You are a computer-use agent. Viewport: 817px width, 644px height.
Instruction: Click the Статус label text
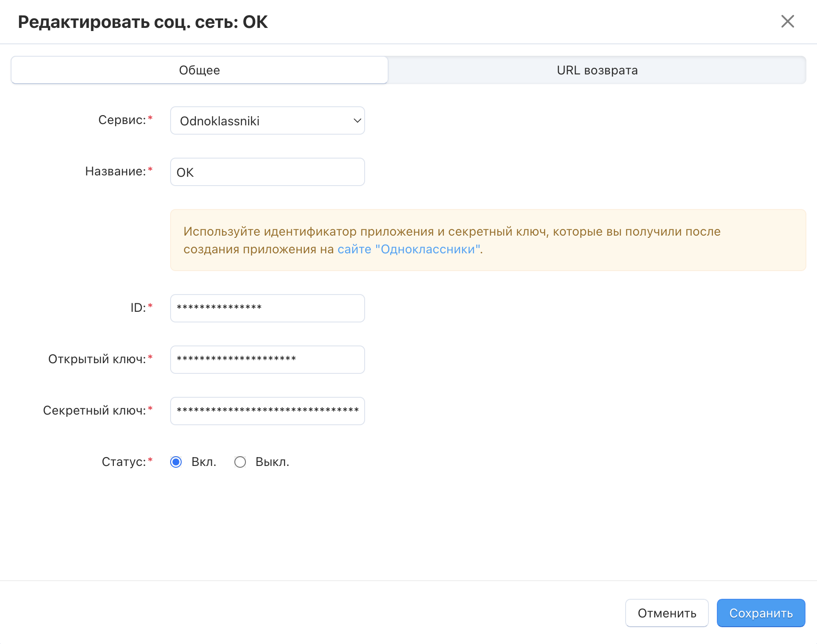[x=124, y=462]
